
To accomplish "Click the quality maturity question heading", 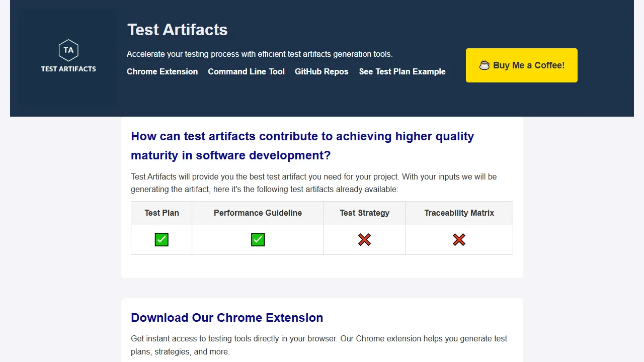I will coord(302,145).
